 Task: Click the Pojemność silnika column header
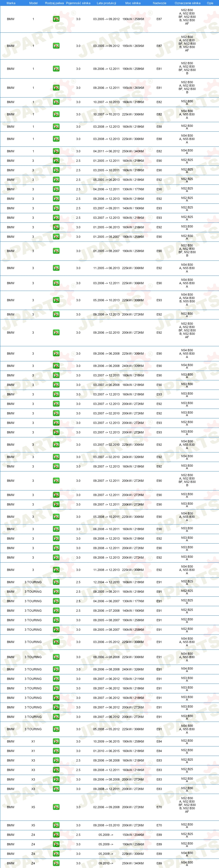tap(78, 3)
